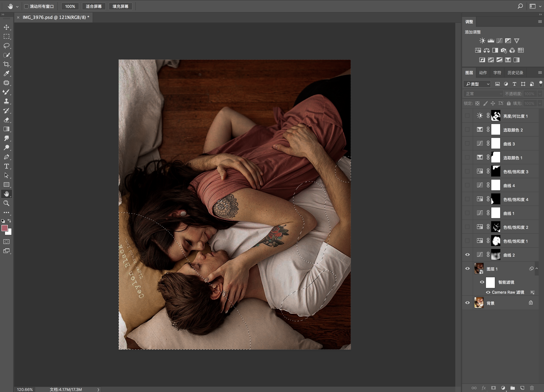Viewport: 544px width, 392px height.
Task: Create a new layer with bottom icon
Action: point(522,388)
